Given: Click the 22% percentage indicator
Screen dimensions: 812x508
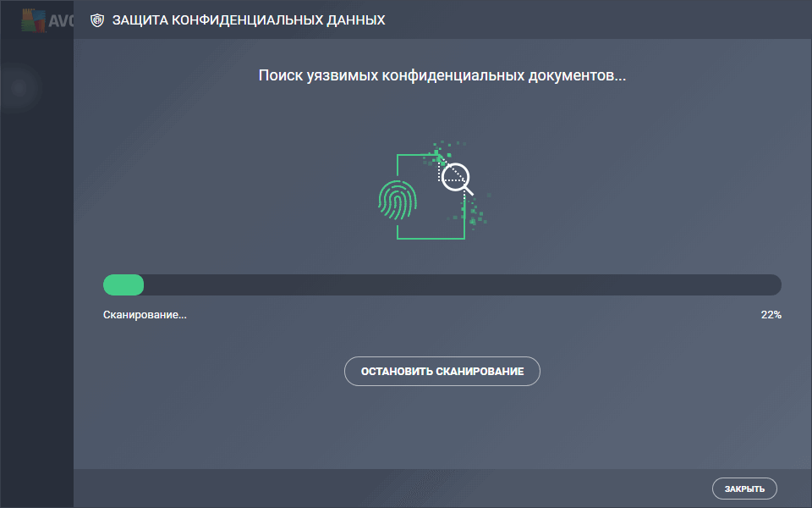Looking at the screenshot, I should click(771, 314).
